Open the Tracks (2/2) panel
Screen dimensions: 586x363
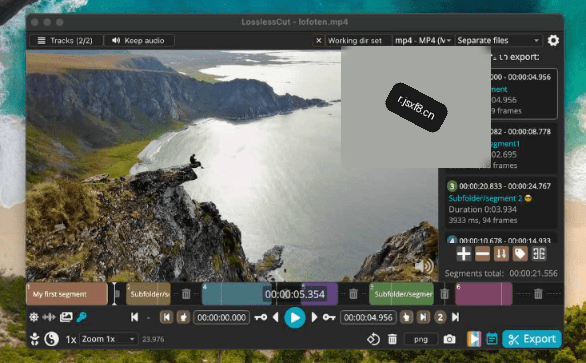tap(66, 40)
